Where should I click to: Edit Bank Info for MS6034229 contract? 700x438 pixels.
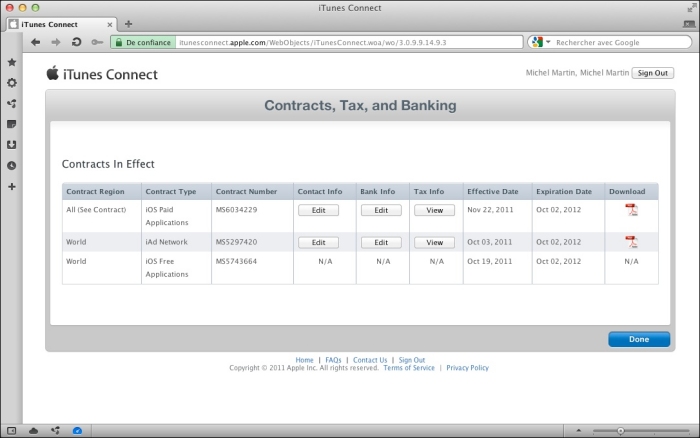coord(381,210)
